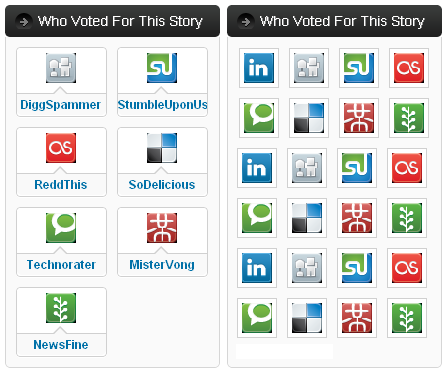Click the Technorater username link
448x371 pixels.
pos(61,265)
